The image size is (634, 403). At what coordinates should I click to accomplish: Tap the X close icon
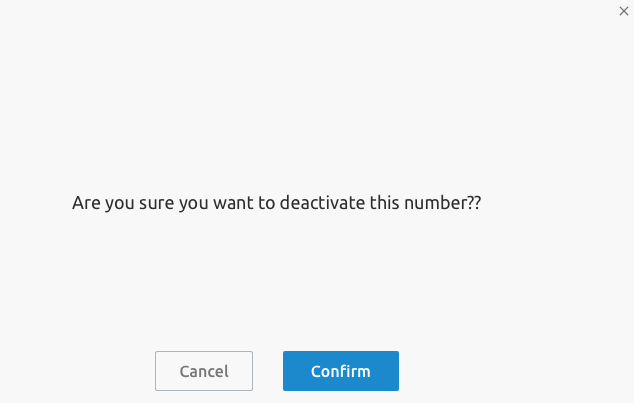click(x=623, y=11)
